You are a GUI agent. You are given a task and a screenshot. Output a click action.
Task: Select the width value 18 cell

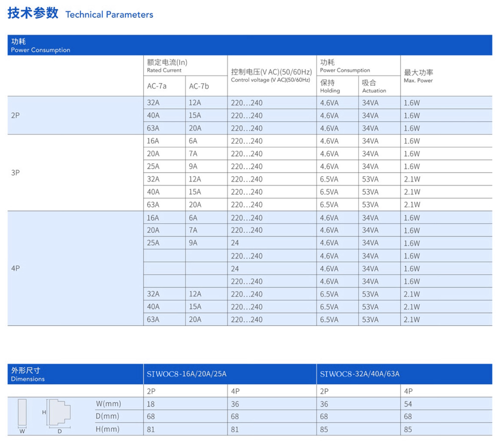pyautogui.click(x=151, y=404)
